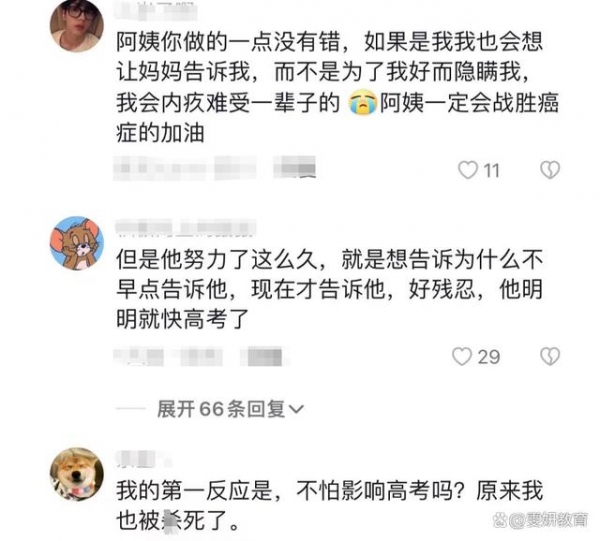
Task: Dislike the first comment with broken heart
Action: click(550, 170)
